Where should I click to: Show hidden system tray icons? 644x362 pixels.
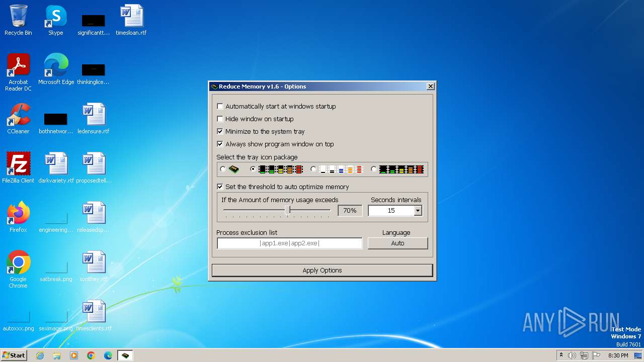(561, 355)
